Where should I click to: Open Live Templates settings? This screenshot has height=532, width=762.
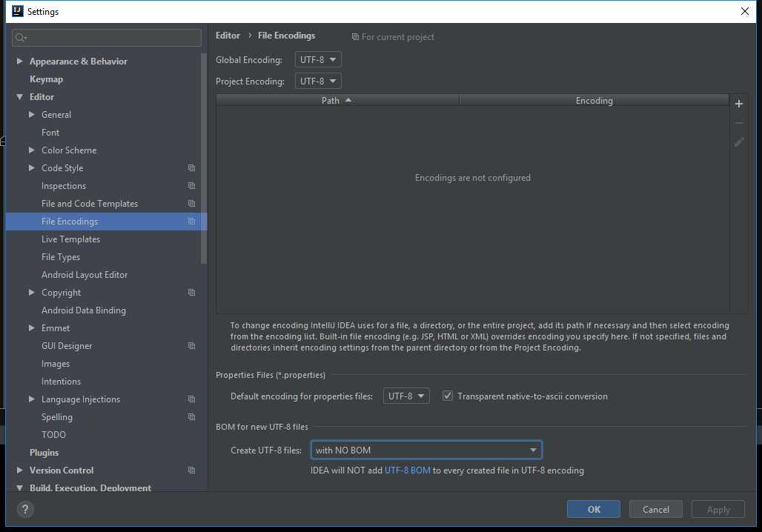click(70, 239)
